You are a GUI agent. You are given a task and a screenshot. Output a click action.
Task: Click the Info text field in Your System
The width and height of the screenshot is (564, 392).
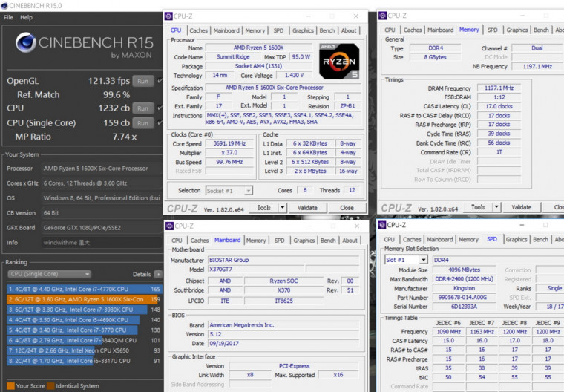[x=100, y=241]
